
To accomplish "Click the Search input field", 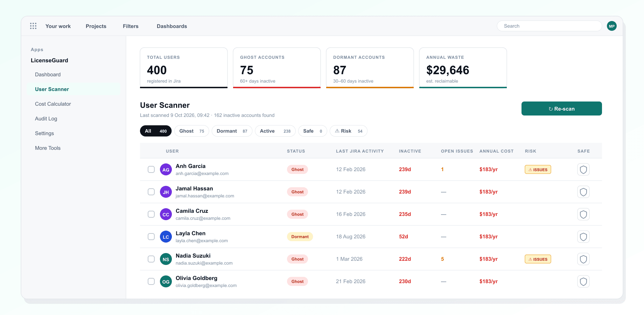I will [549, 26].
